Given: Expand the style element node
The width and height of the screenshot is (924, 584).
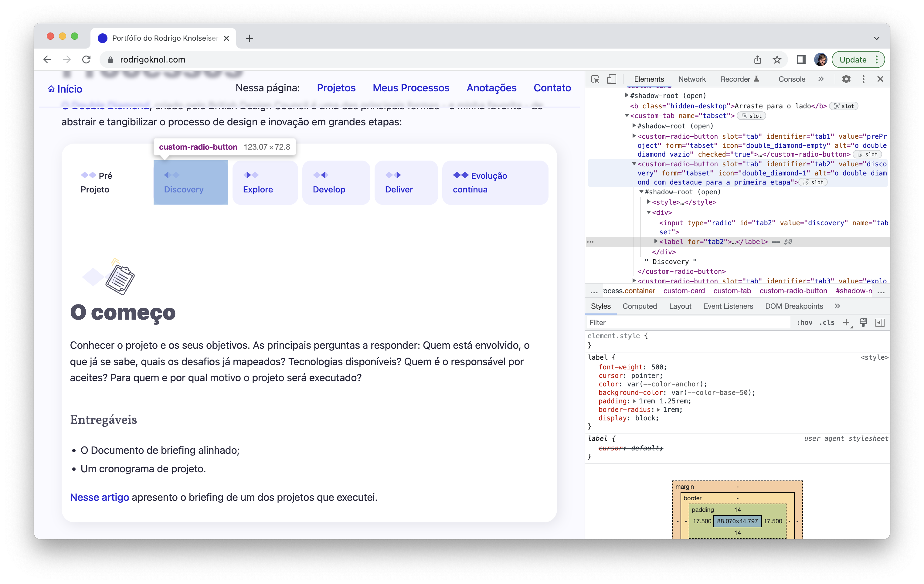Looking at the screenshot, I should [649, 202].
